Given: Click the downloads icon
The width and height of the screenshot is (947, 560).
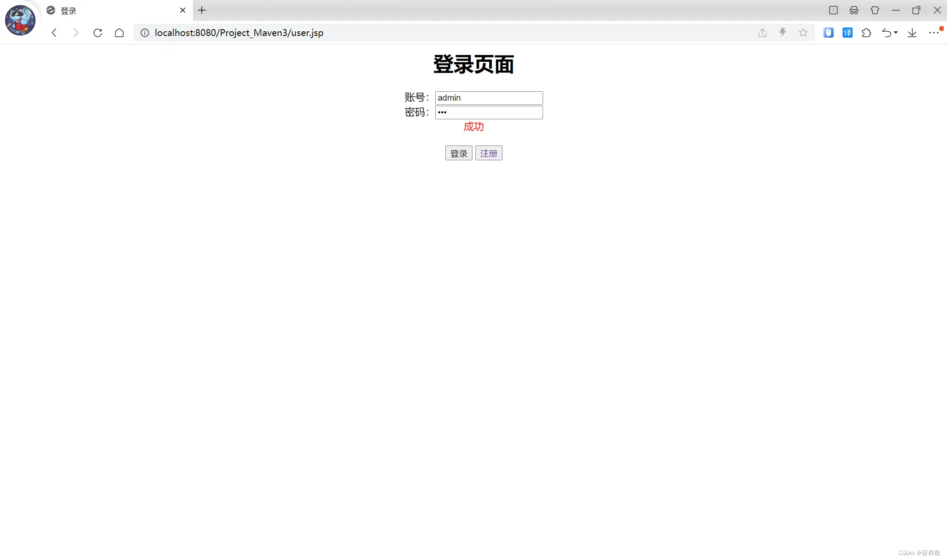Looking at the screenshot, I should [x=911, y=32].
